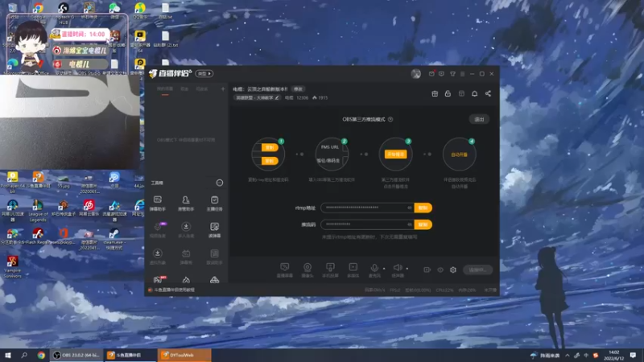
Task: Expand the toolbox more-options circle button
Action: point(220,183)
